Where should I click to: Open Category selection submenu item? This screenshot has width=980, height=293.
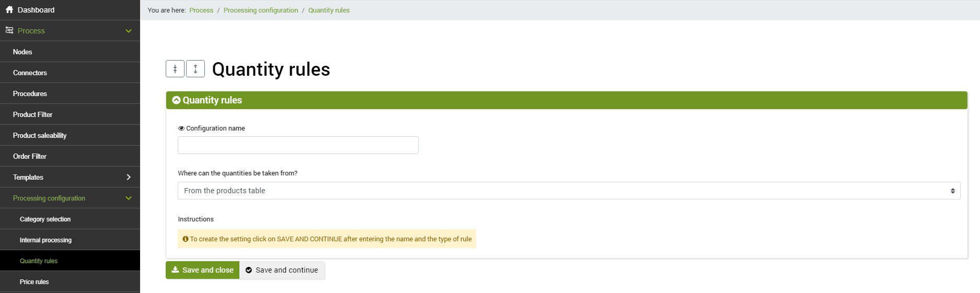pos(70,219)
